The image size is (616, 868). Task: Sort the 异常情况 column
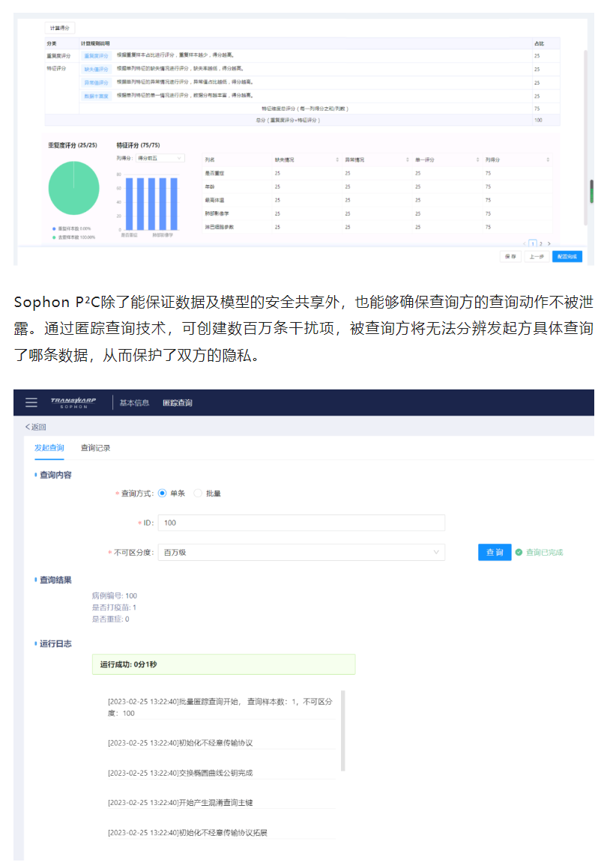pos(406,160)
